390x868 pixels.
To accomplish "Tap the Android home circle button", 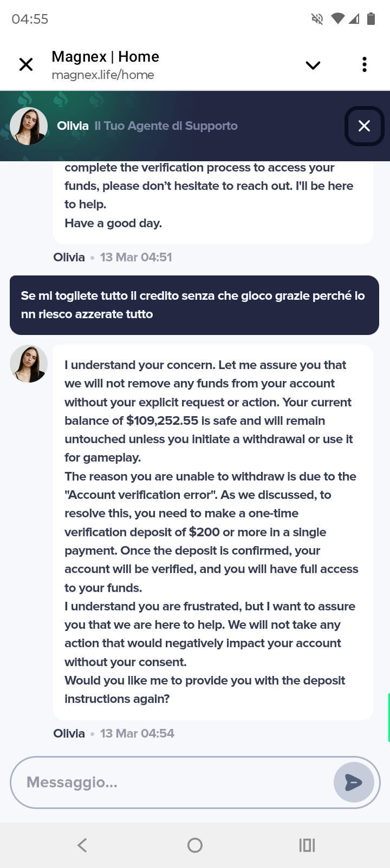I will (x=195, y=845).
